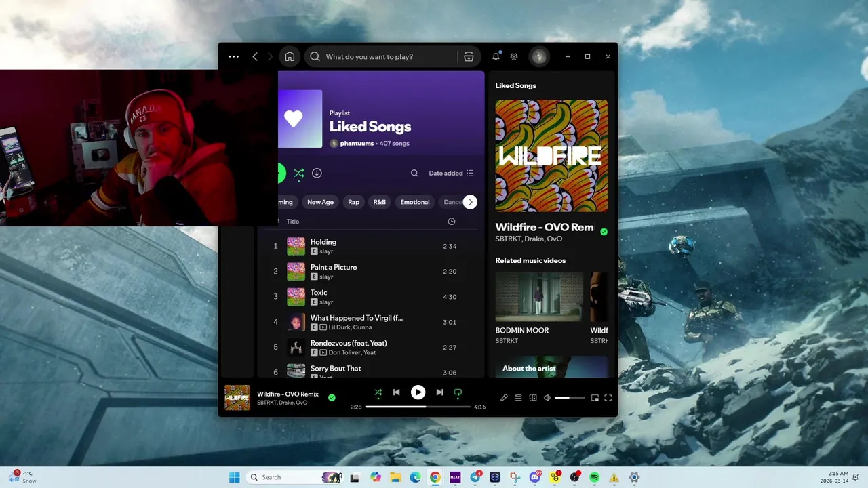Open artist link 'Lil Durk, Gunna'

(351, 327)
